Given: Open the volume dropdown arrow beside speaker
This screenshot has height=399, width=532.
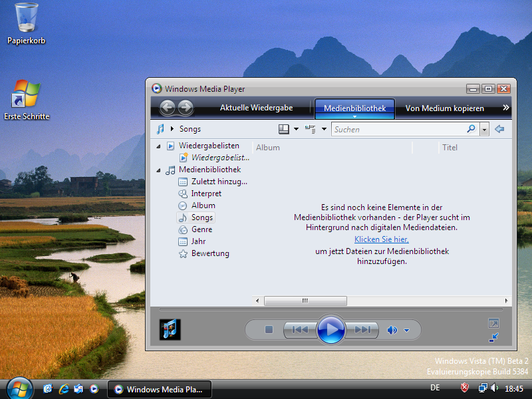Looking at the screenshot, I should coord(407,330).
